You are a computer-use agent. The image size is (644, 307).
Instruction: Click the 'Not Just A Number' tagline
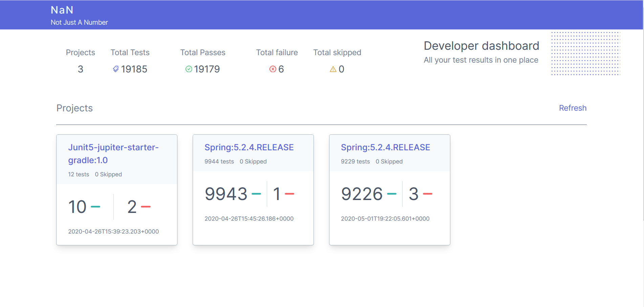[x=79, y=22]
